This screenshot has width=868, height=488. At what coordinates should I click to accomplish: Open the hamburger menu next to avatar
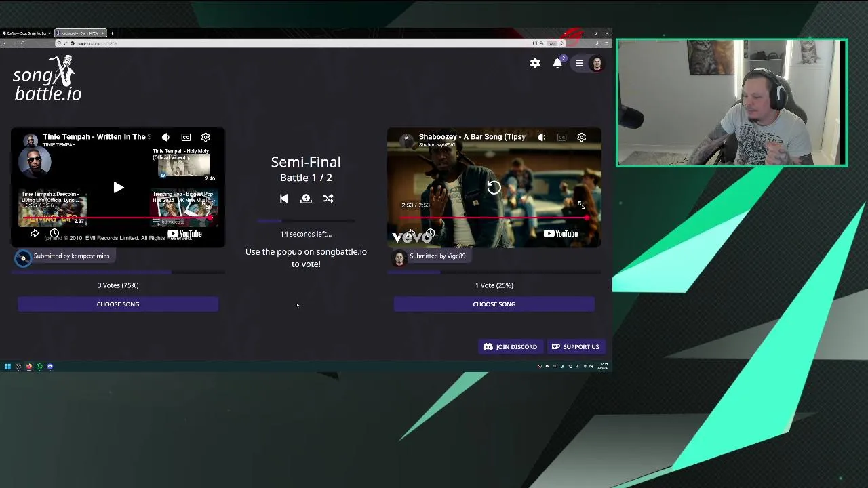pos(580,63)
